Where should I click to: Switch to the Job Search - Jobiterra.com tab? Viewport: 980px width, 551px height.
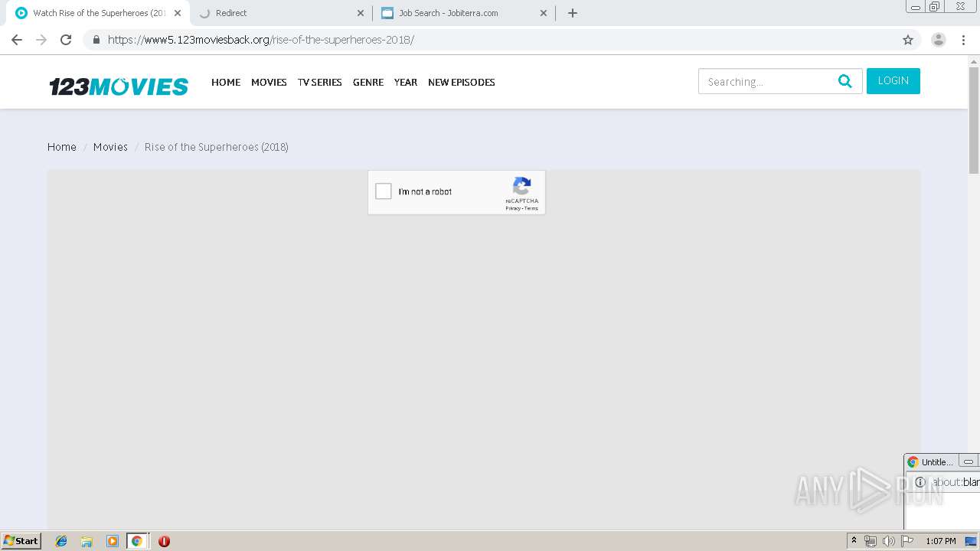coord(465,13)
